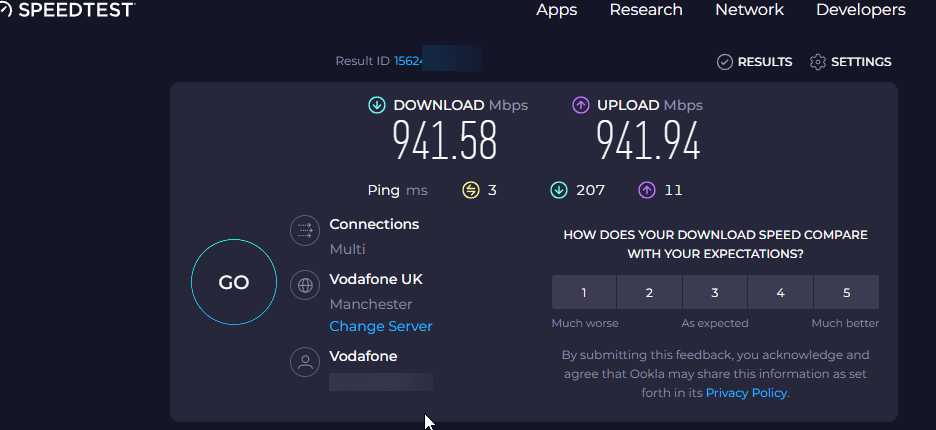The width and height of the screenshot is (936, 430).
Task: Start a new test with GO
Action: (x=234, y=282)
